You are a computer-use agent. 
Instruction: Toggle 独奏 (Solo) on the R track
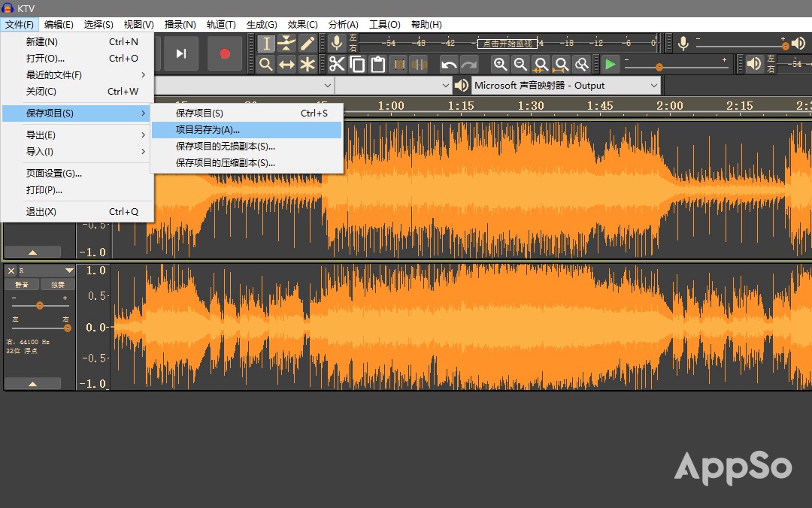pos(58,285)
